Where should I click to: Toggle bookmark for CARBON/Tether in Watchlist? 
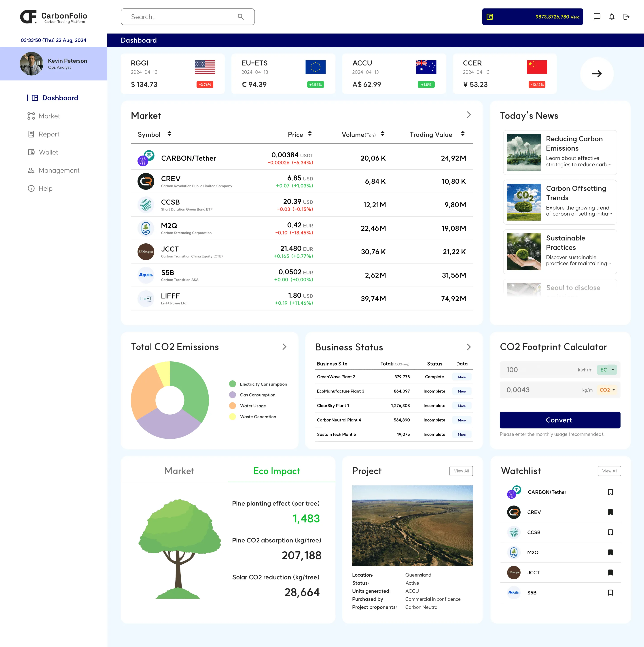(x=610, y=492)
